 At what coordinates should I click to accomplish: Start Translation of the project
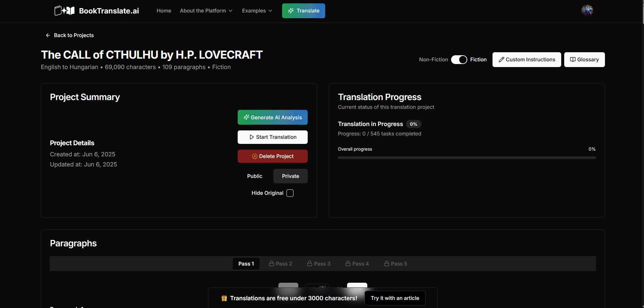pyautogui.click(x=273, y=137)
